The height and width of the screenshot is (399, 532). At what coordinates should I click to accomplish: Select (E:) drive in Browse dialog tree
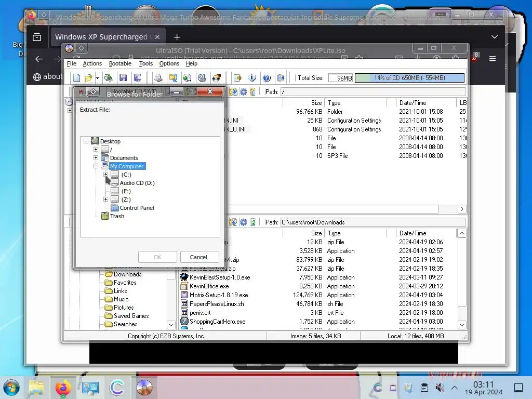point(126,191)
